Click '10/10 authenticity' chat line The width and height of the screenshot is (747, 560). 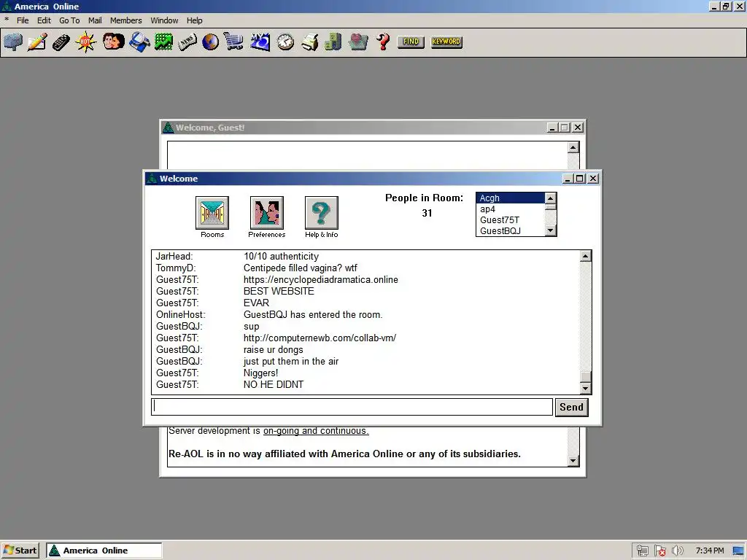pos(281,256)
